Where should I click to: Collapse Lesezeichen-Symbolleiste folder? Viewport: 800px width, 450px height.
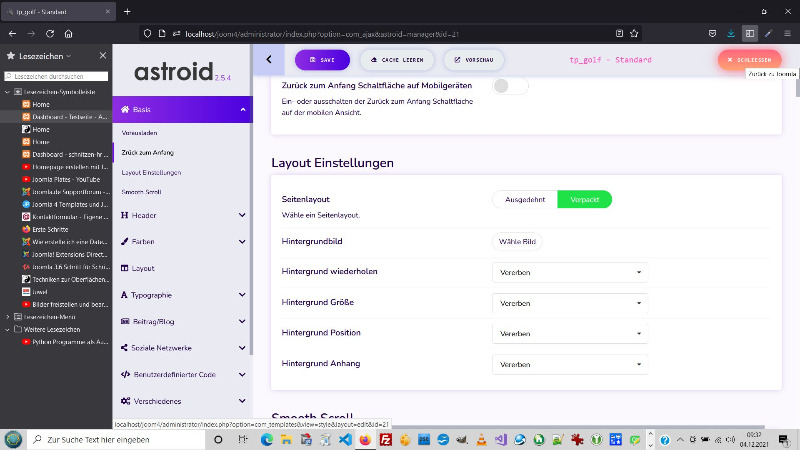tap(8, 92)
